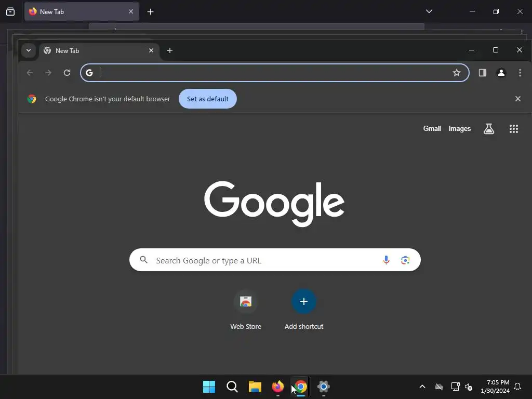Open a new tab in Firefox
The width and height of the screenshot is (532, 399).
150,12
